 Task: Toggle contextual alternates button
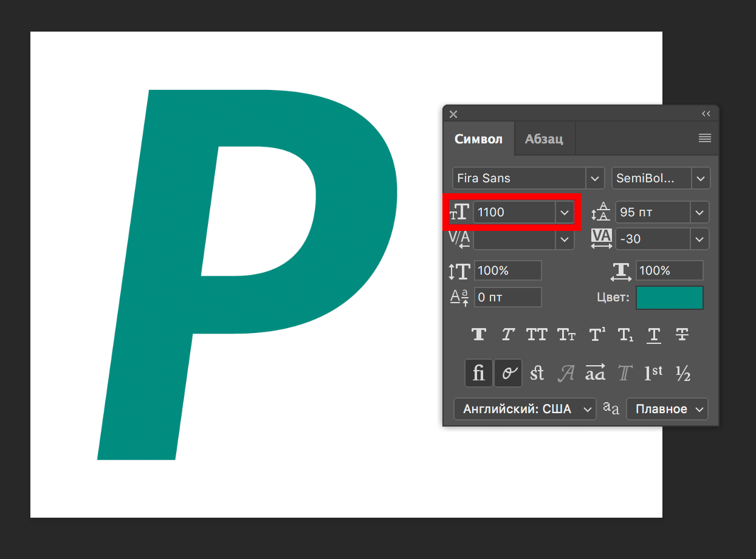coord(508,372)
